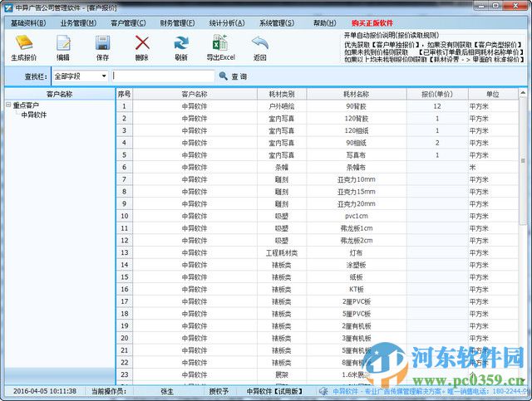Select the 弗龙板2cm cell
This screenshot has width=532, height=401.
pyautogui.click(x=357, y=241)
